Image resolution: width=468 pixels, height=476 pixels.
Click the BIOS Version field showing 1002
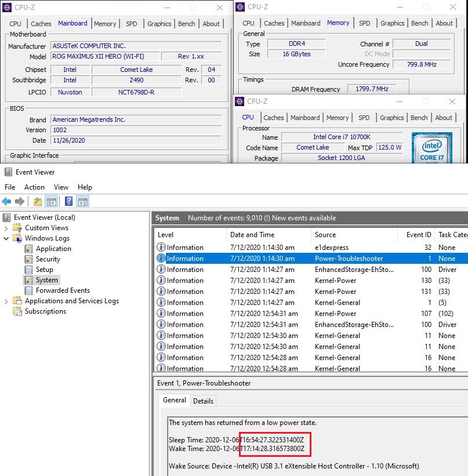pos(136,130)
